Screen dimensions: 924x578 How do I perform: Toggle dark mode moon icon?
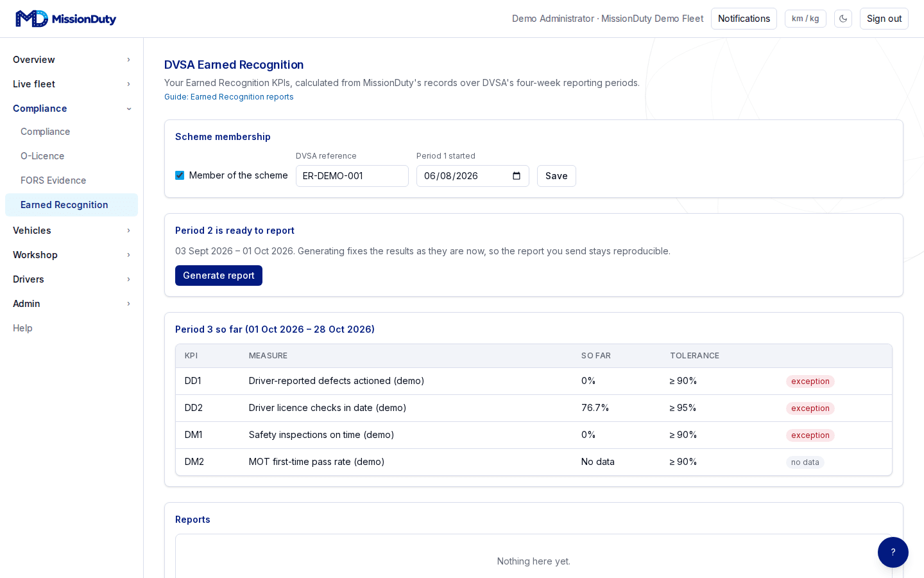(x=843, y=19)
